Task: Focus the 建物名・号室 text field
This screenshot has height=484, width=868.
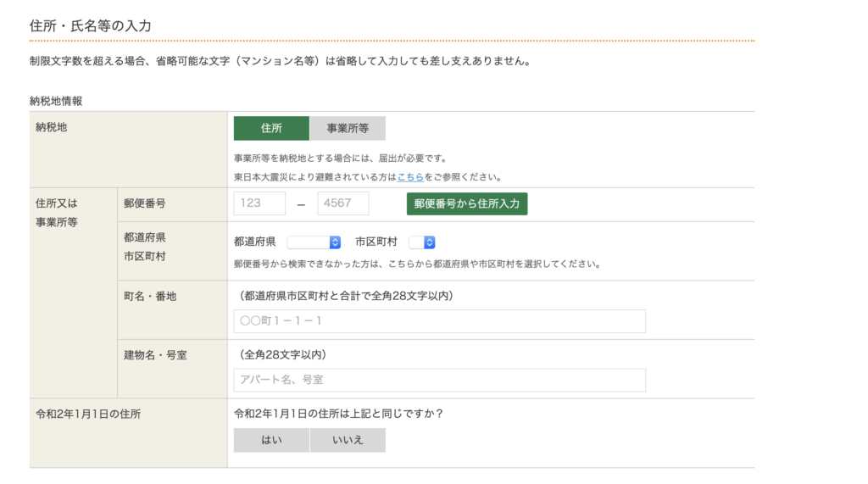Action: click(439, 380)
